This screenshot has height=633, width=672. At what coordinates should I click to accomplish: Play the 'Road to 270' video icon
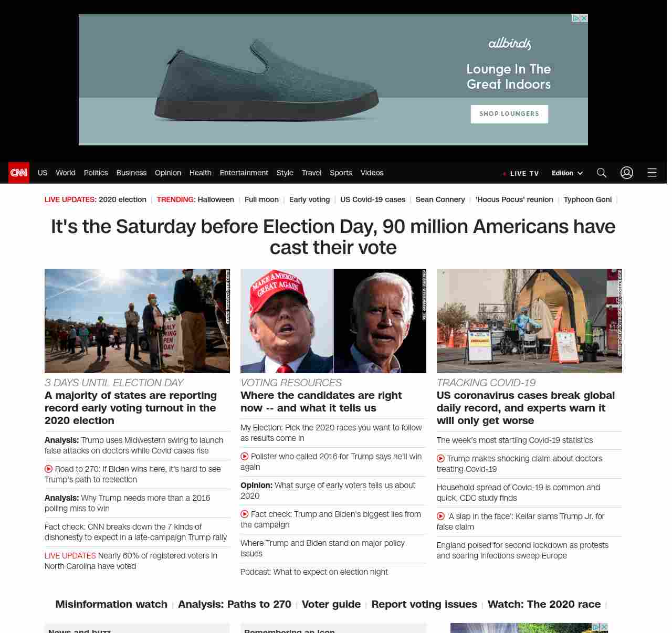49,469
